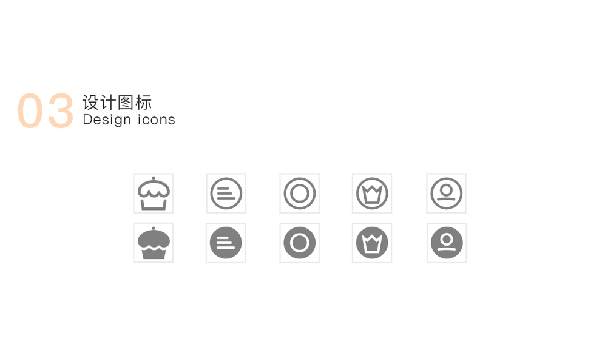Select the Chinese character 设
Image resolution: width=602 pixels, height=364 pixels.
pyautogui.click(x=90, y=103)
